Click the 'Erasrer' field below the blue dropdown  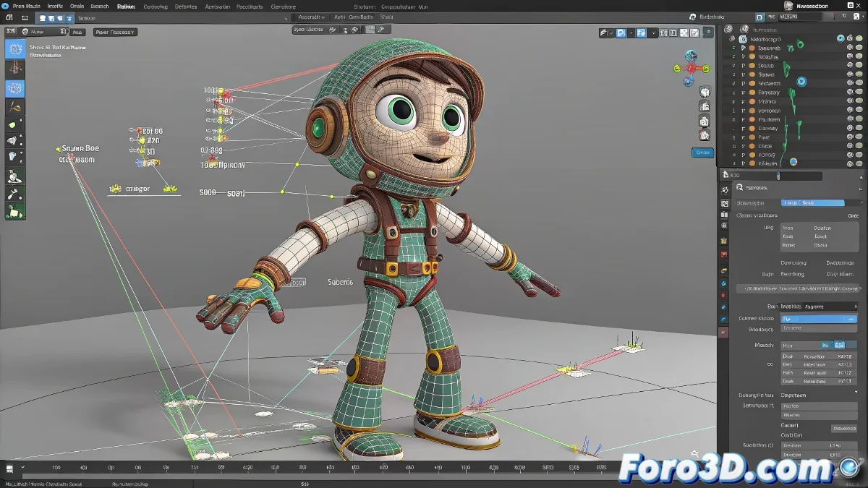click(819, 328)
